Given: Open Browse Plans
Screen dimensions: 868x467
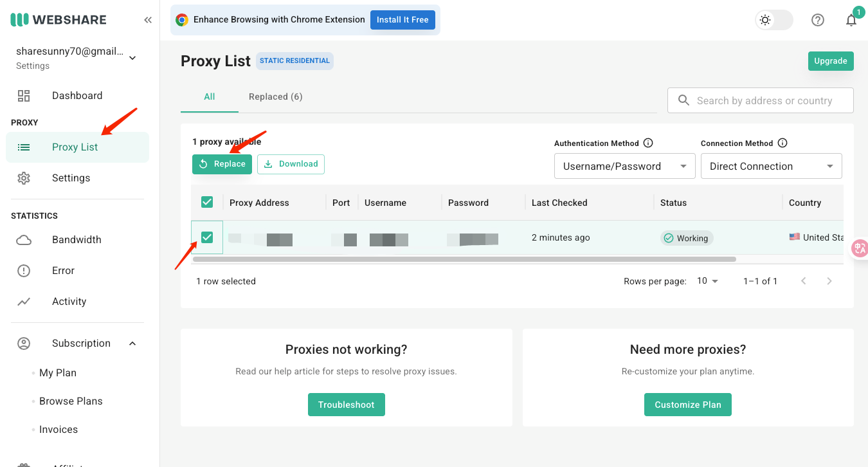Looking at the screenshot, I should [71, 401].
